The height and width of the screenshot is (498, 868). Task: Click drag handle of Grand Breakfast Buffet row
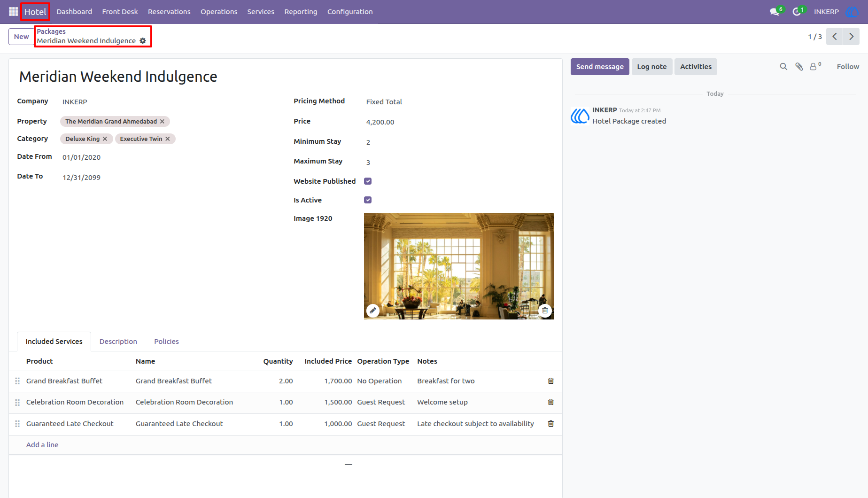coord(17,381)
